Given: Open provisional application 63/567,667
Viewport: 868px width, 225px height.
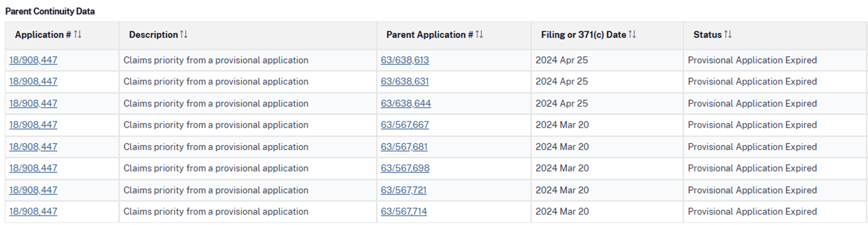Looking at the screenshot, I should [405, 125].
